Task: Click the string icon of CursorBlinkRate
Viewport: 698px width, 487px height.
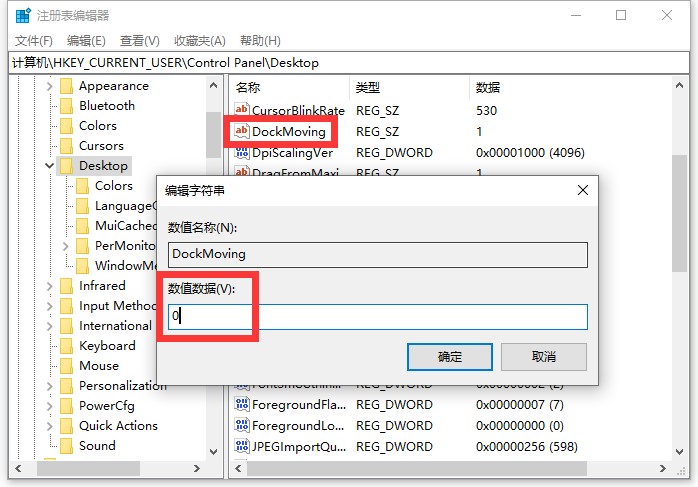Action: 242,110
